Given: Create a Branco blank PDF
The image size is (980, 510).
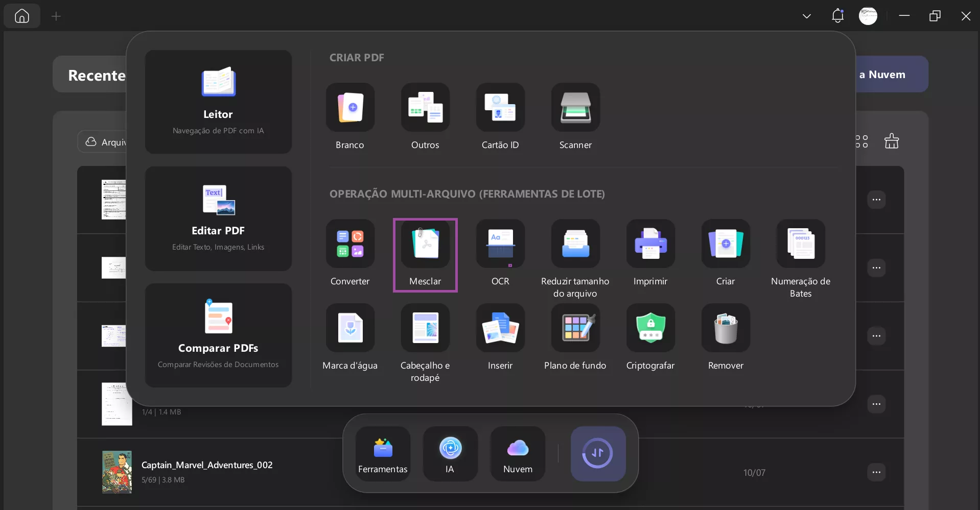Looking at the screenshot, I should click(x=350, y=108).
